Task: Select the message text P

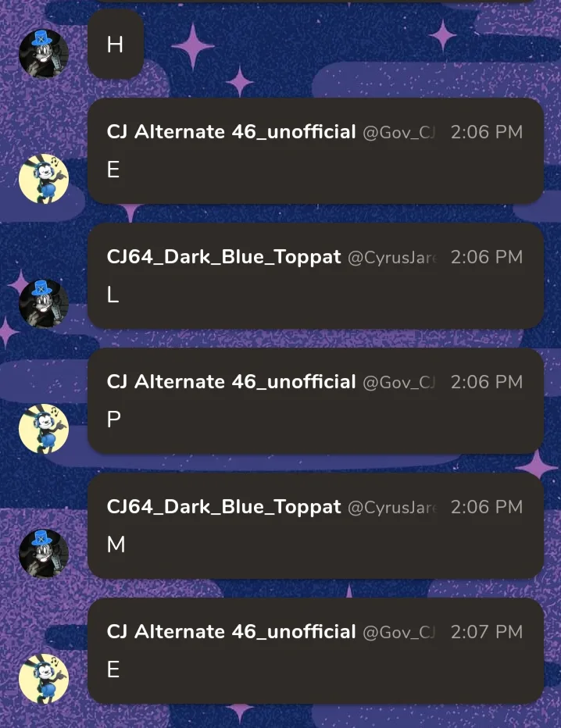Action: pyautogui.click(x=114, y=419)
